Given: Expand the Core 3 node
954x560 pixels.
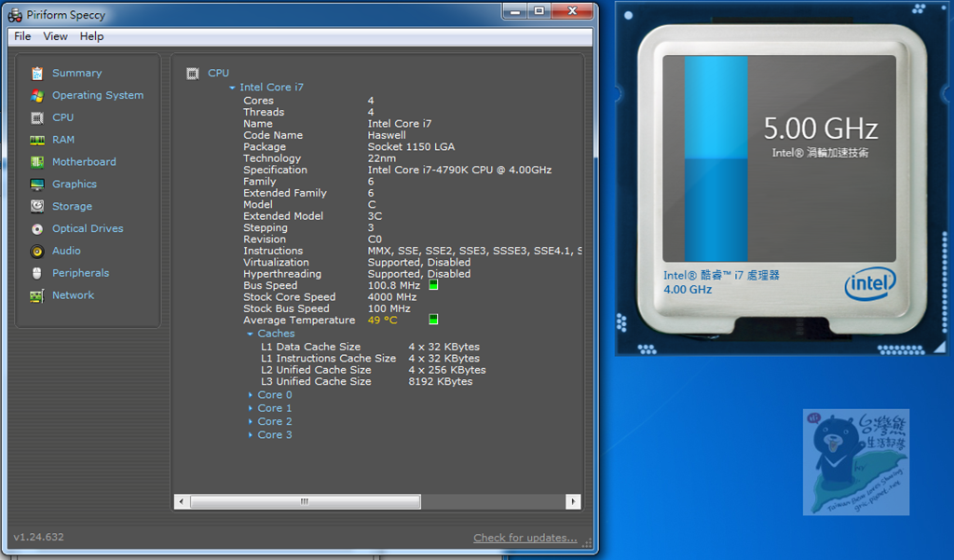Looking at the screenshot, I should [250, 435].
